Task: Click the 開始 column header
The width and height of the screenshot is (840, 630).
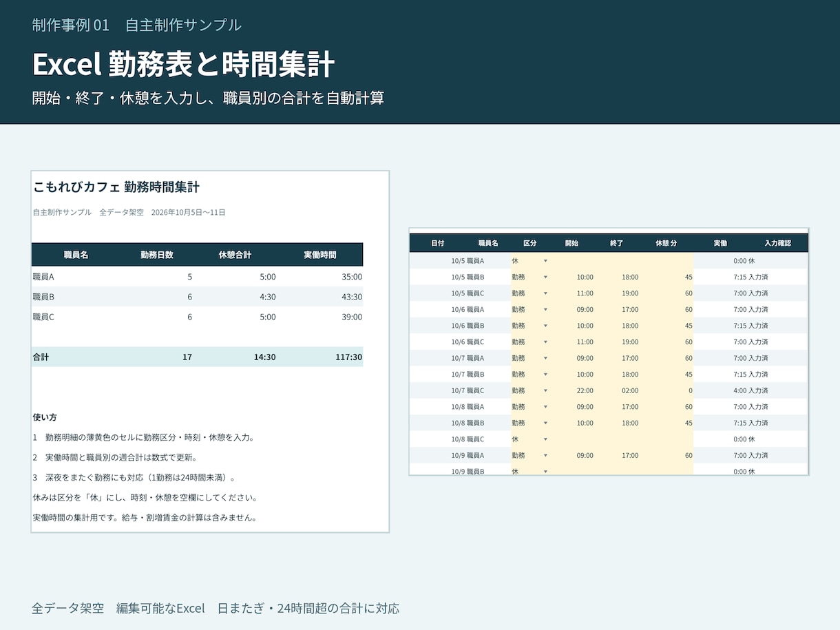Action: [x=572, y=243]
